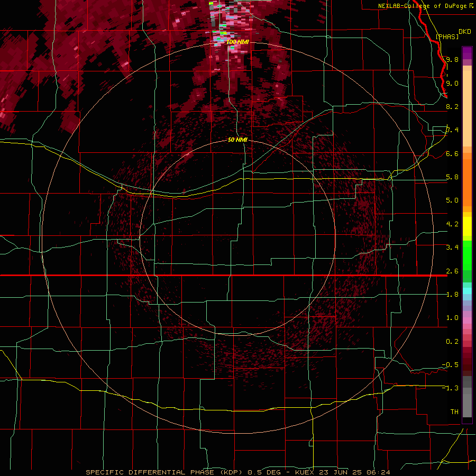Click the 2.6 value on the scale

[x=452, y=271]
